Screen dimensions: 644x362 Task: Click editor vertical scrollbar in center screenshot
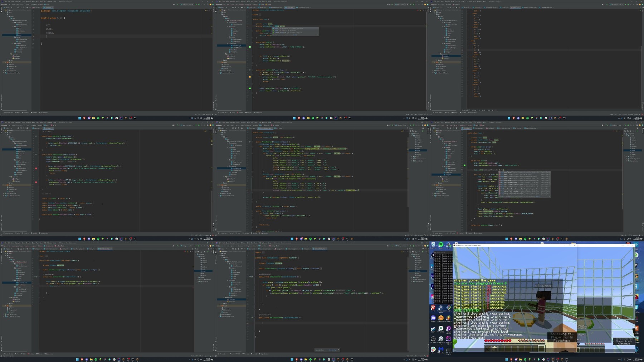(x=408, y=172)
